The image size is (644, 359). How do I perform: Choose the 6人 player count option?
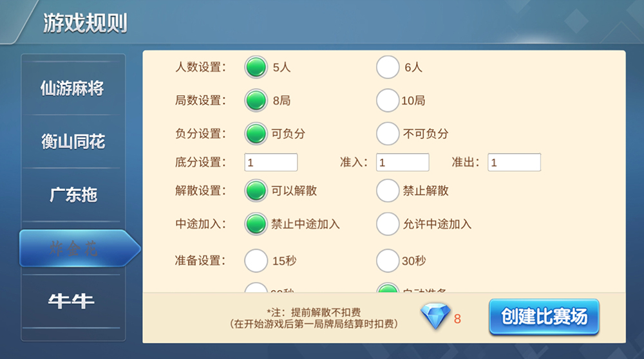tap(388, 67)
